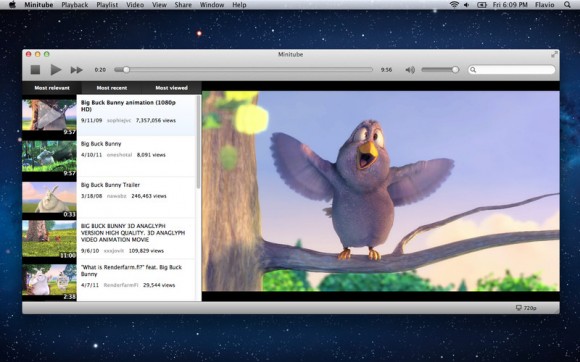Viewport: 580px width, 362px height.
Task: Click the video playback area with bird
Action: 381,191
